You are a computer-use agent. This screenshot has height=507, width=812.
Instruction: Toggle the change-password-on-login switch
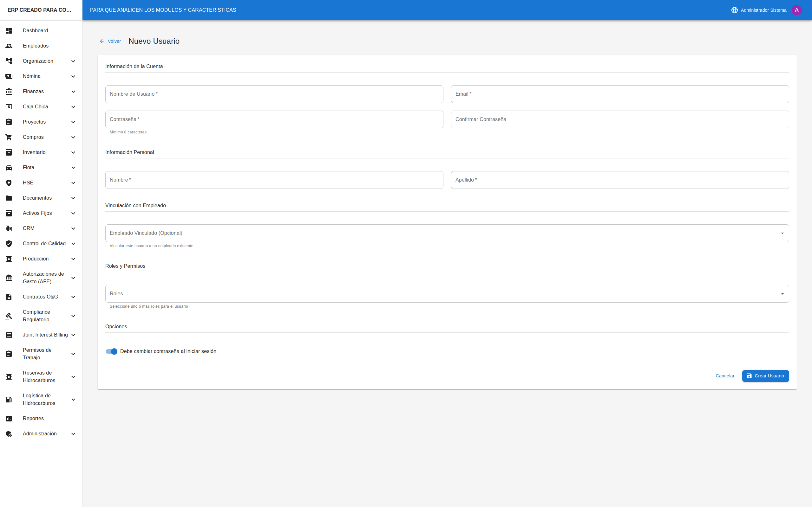pyautogui.click(x=111, y=351)
